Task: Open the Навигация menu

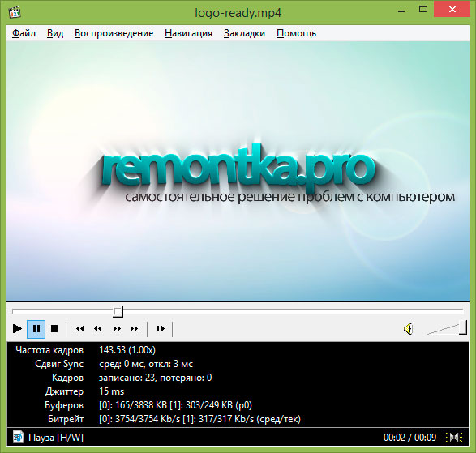Action: click(188, 33)
